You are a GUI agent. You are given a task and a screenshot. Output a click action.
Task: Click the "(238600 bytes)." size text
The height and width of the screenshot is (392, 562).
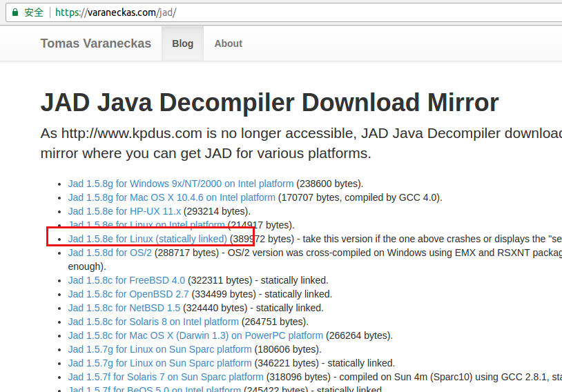point(330,184)
